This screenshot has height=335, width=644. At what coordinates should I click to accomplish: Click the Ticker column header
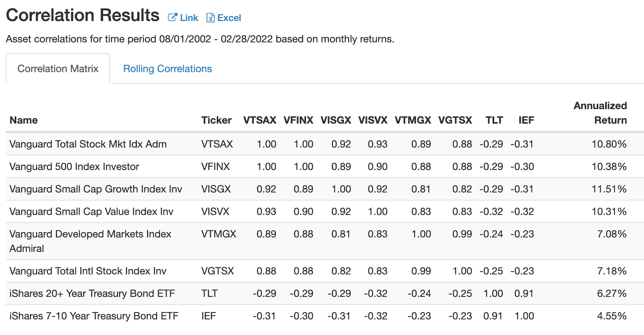coord(216,120)
